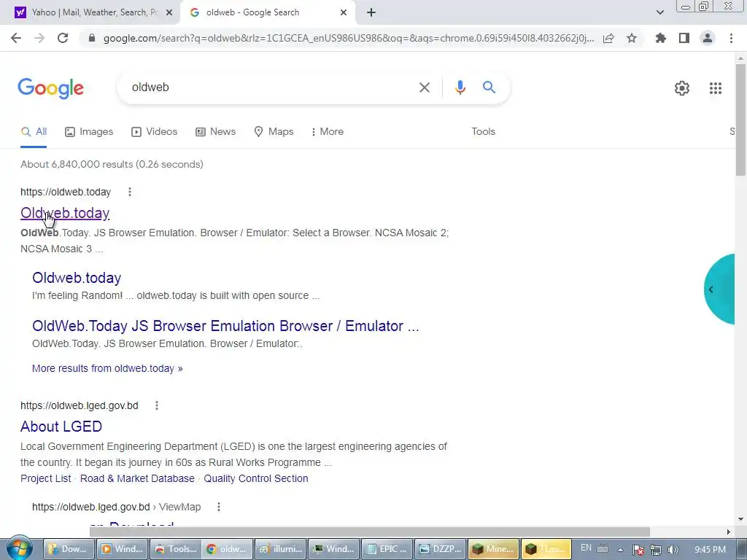Click the vertical page scrollbar thumb
Image resolution: width=747 pixels, height=560 pixels.
point(740,119)
